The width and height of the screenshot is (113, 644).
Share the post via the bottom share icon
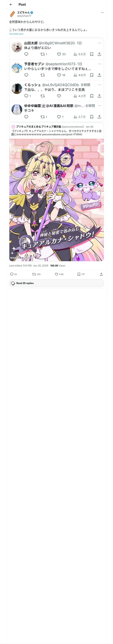[101, 274]
